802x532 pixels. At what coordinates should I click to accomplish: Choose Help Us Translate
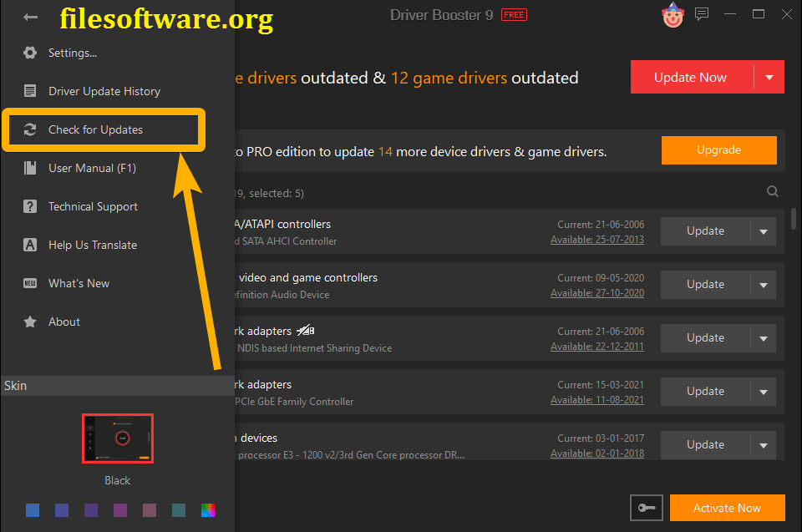(93, 245)
